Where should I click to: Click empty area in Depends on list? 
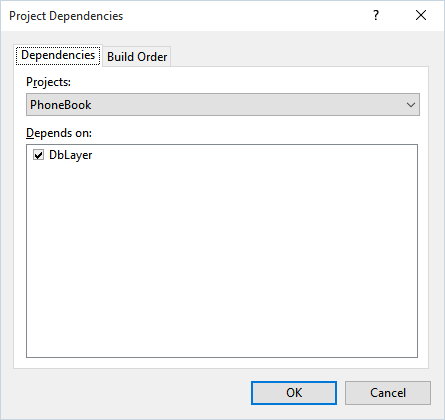coord(222,260)
